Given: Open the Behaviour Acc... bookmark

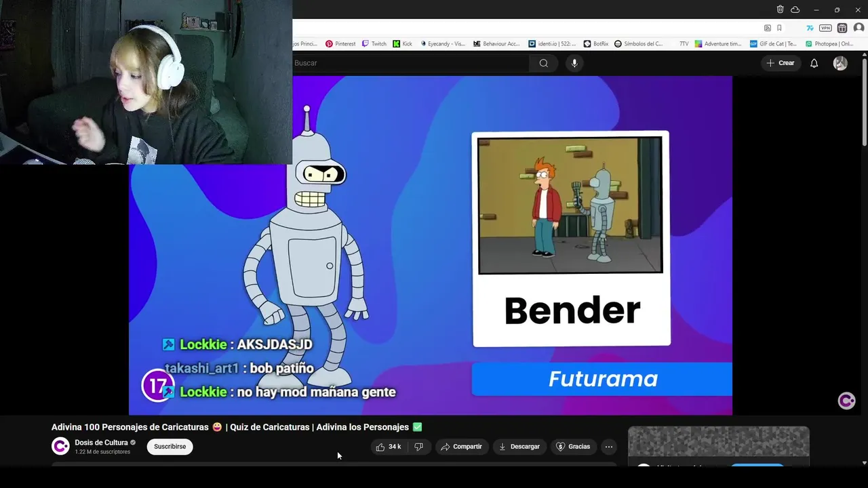Looking at the screenshot, I should (496, 43).
